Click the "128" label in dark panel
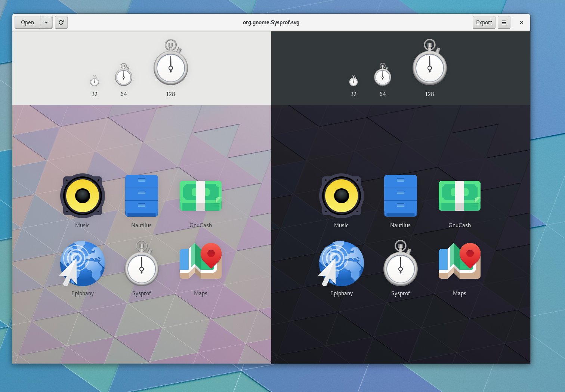The height and width of the screenshot is (392, 565). tap(430, 94)
